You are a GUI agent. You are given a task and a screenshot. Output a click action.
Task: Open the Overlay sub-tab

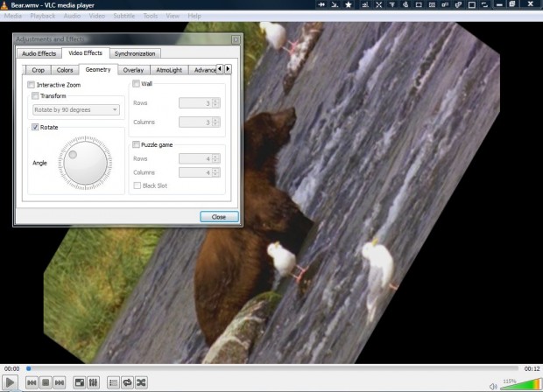(x=133, y=70)
